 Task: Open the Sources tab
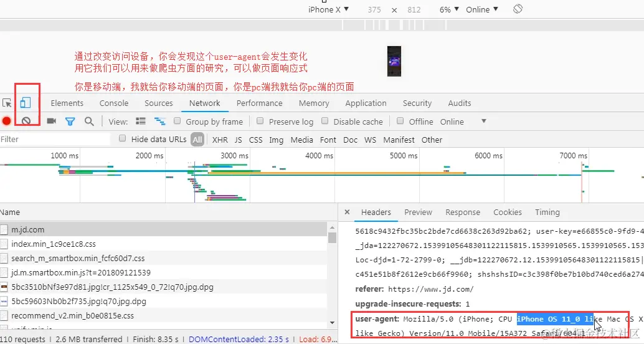click(x=159, y=103)
